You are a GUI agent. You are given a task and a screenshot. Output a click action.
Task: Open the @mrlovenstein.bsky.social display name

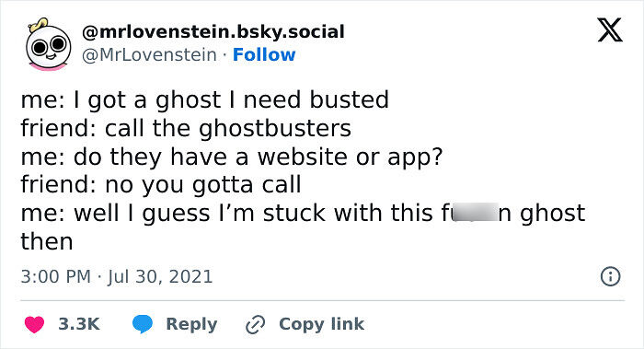(x=213, y=32)
